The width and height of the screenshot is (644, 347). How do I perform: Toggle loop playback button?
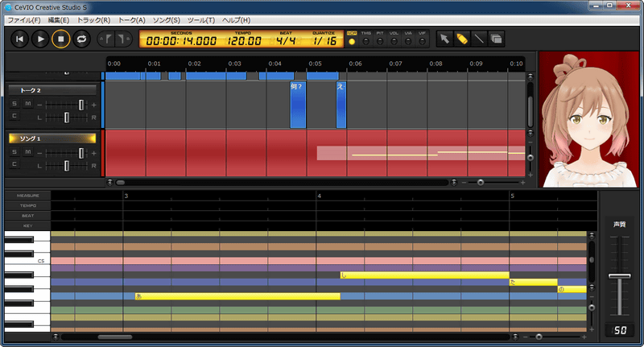click(x=82, y=39)
